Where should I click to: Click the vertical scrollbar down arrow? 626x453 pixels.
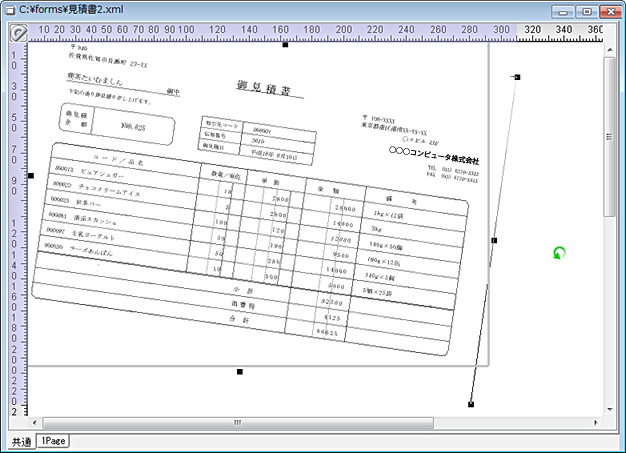(x=610, y=409)
